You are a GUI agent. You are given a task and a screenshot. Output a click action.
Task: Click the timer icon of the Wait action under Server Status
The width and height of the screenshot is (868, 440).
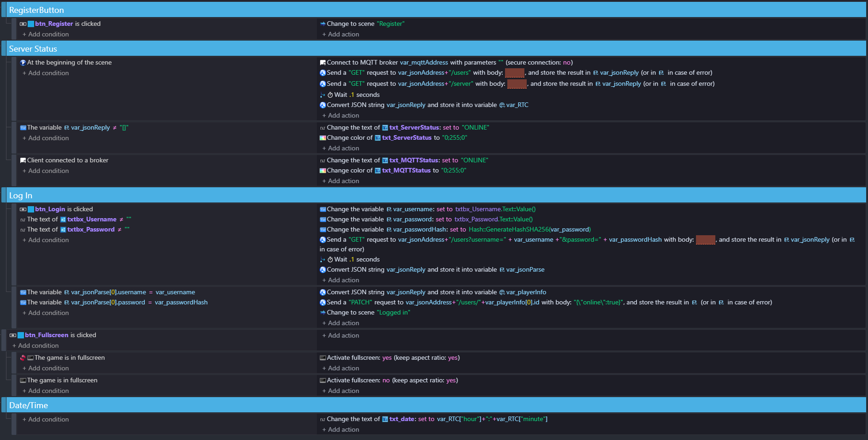[x=330, y=95]
